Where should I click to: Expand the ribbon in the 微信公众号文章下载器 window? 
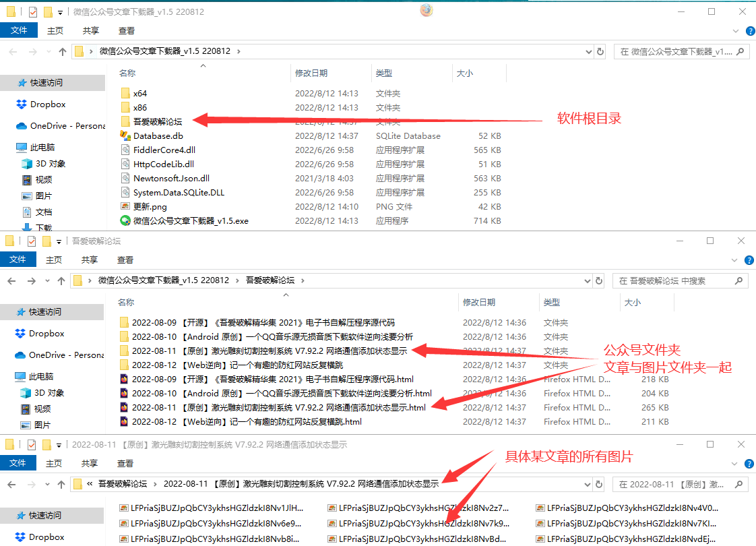tap(736, 32)
